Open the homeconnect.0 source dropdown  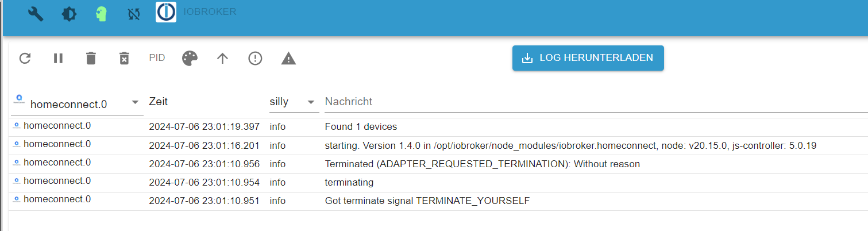coord(77,103)
